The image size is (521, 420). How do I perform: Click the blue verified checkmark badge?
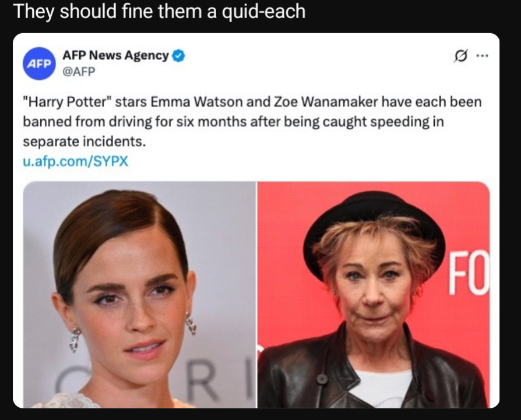pyautogui.click(x=179, y=55)
